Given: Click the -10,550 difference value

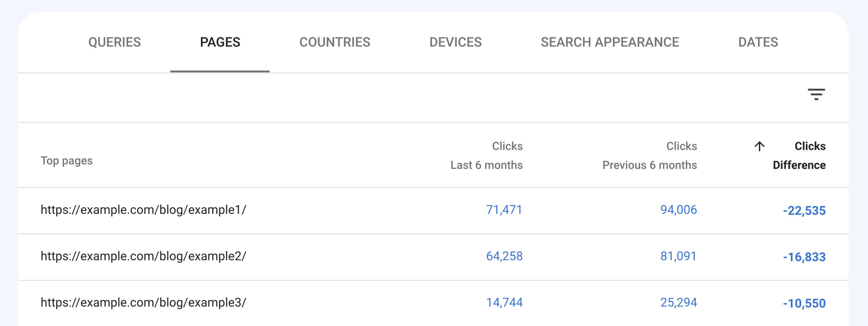Looking at the screenshot, I should click(804, 303).
